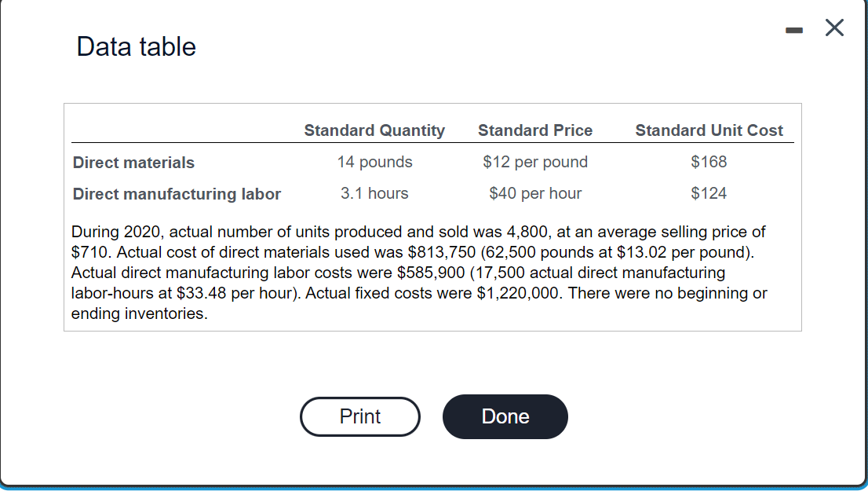Click the $124 unit cost value

[709, 193]
